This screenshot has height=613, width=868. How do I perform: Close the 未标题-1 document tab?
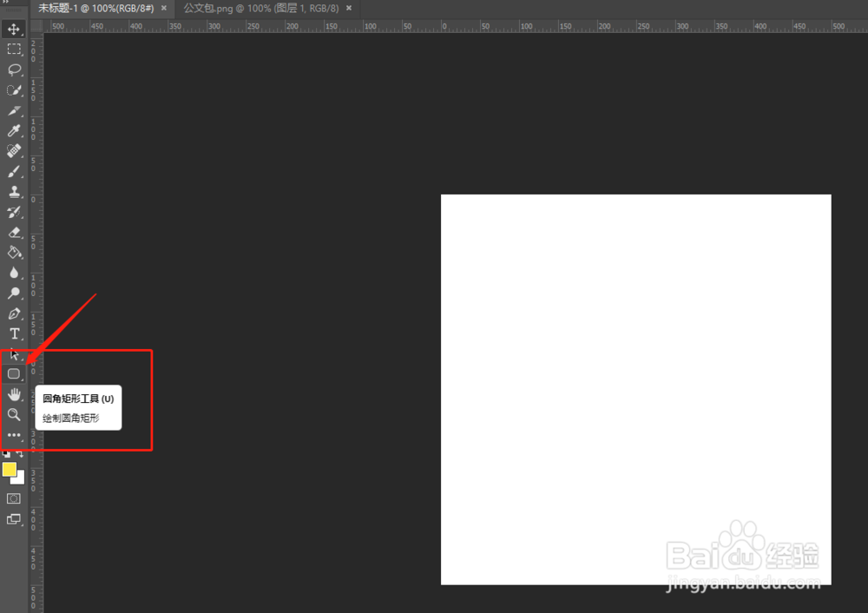164,9
